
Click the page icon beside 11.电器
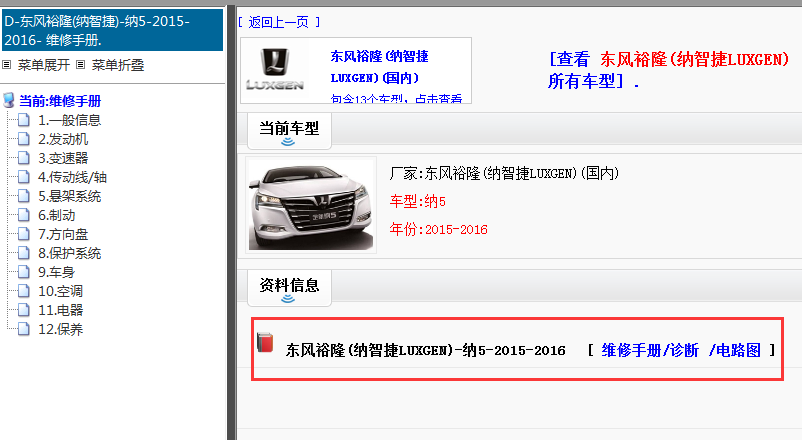click(x=24, y=310)
